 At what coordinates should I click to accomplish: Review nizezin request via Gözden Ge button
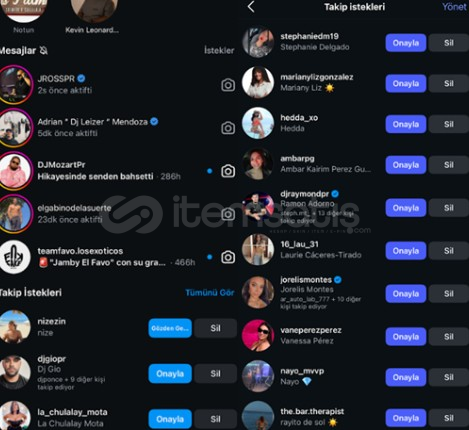coord(170,328)
